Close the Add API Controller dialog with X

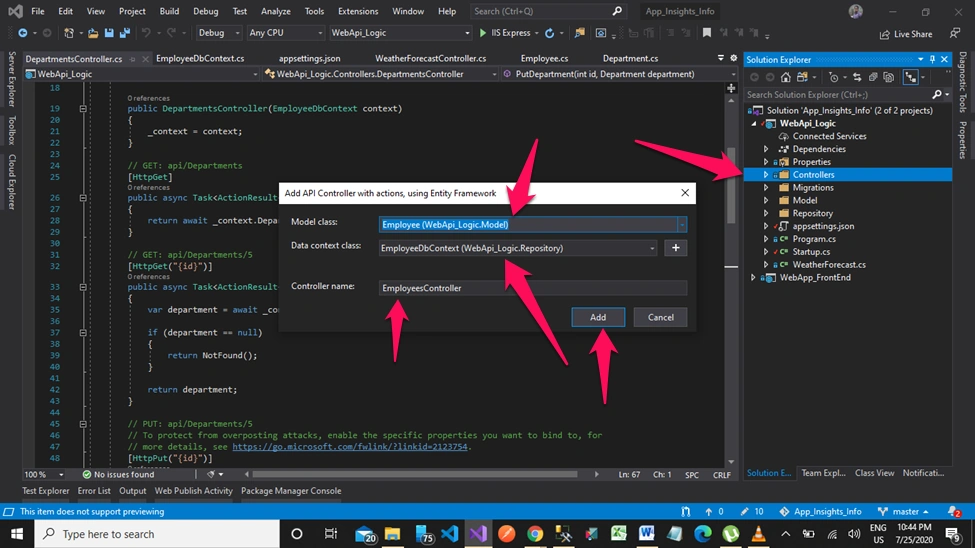685,193
